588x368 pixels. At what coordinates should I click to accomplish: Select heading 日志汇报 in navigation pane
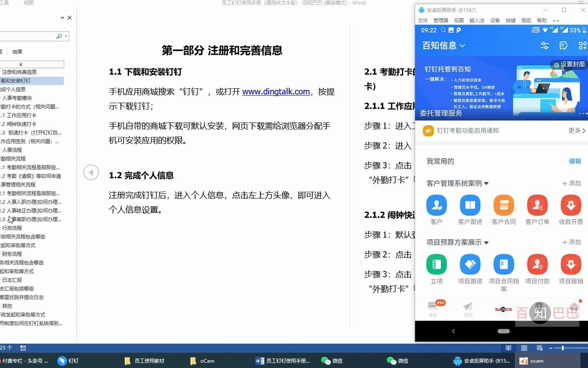point(11,280)
